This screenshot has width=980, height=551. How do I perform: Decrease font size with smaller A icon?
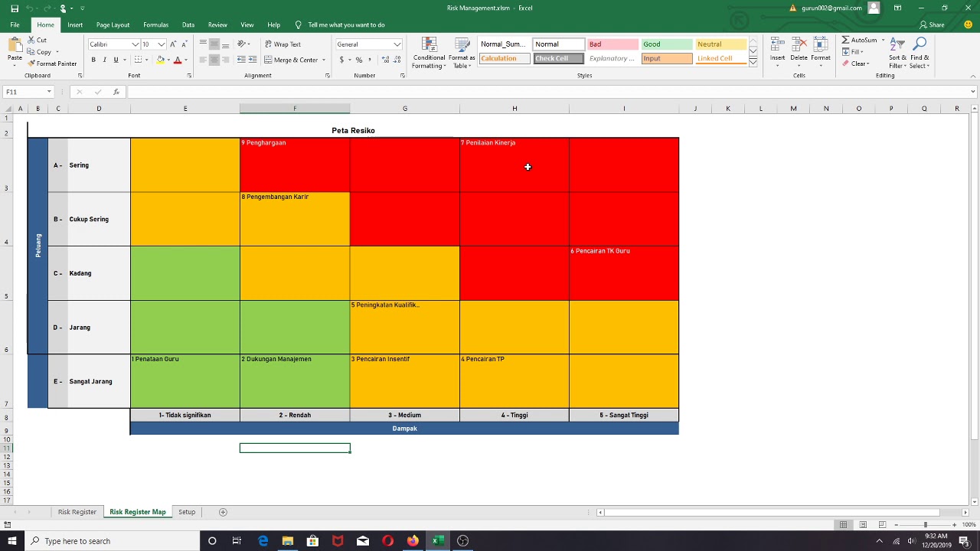[x=184, y=44]
